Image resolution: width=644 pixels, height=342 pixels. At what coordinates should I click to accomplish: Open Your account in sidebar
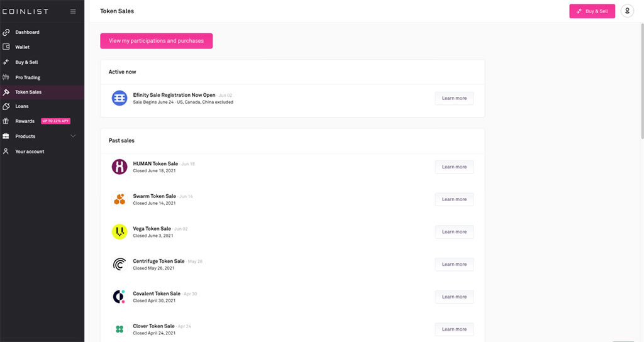(30, 152)
